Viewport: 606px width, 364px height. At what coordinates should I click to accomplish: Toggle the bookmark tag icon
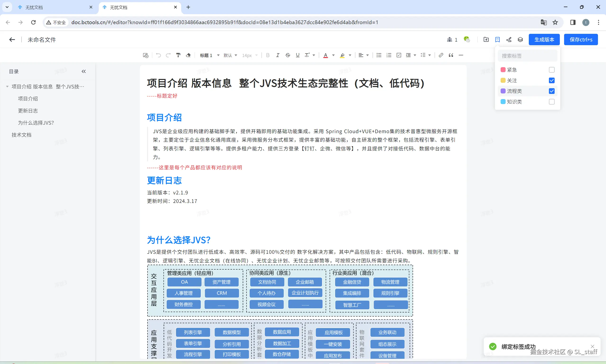498,39
